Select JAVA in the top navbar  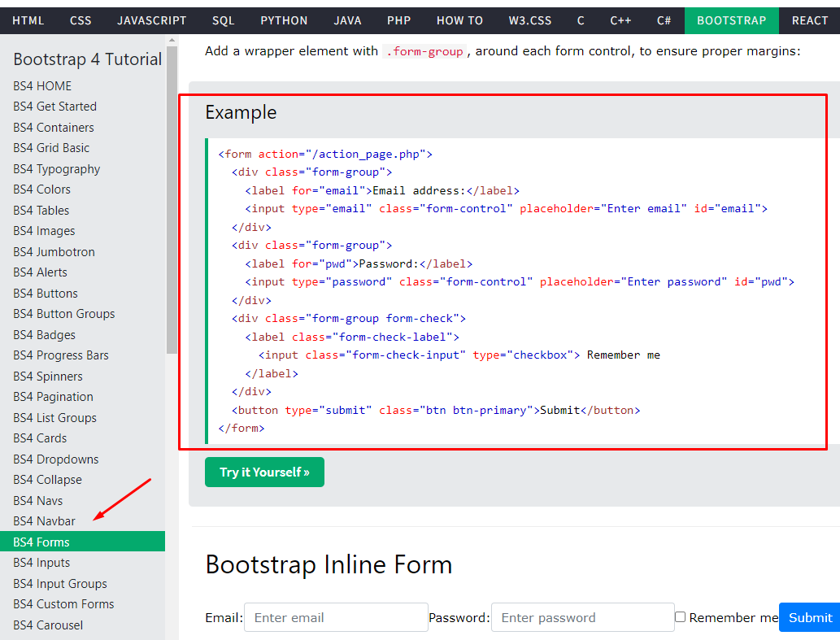347,20
